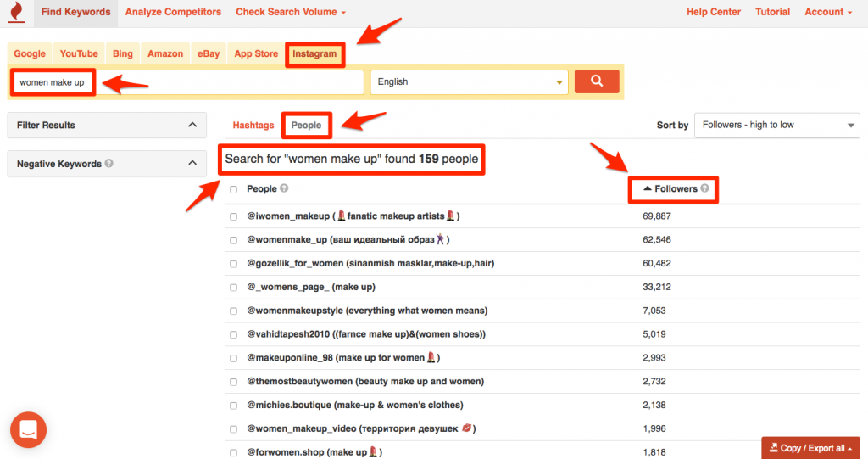This screenshot has width=868, height=459.
Task: Click @makeuponline_98 account name
Action: [x=290, y=358]
